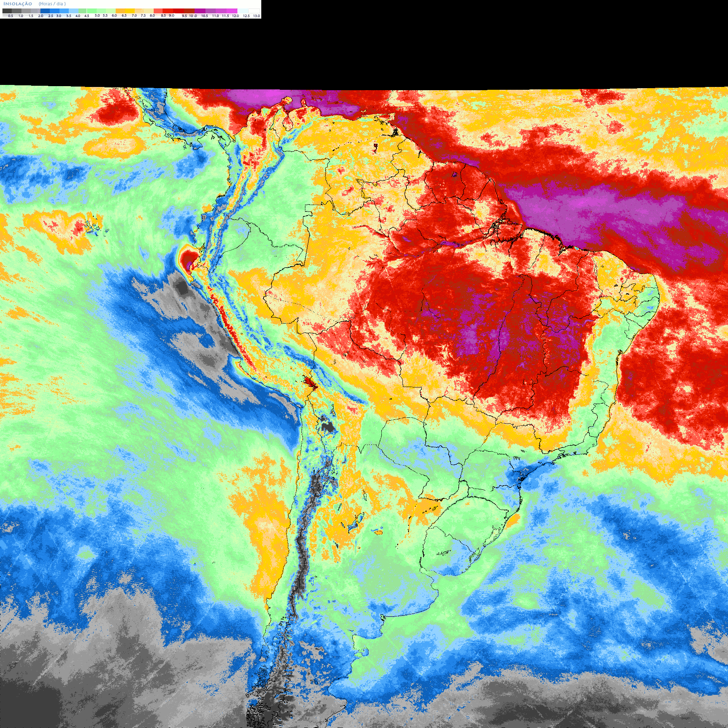The width and height of the screenshot is (728, 728).
Task: Click the '7.0' legend value
Action: (x=134, y=15)
